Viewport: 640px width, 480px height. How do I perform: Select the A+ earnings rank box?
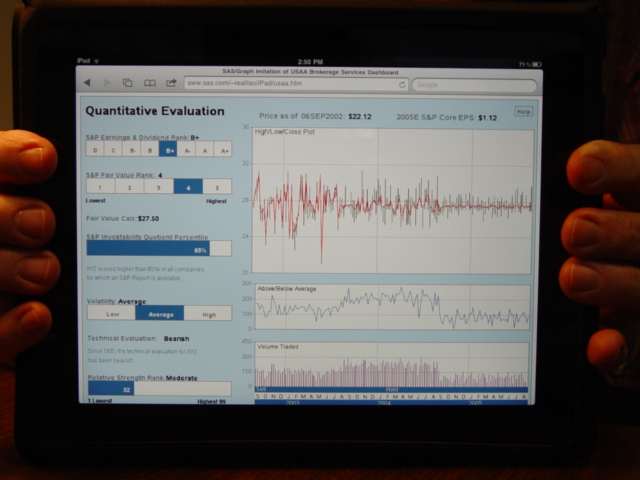224,150
